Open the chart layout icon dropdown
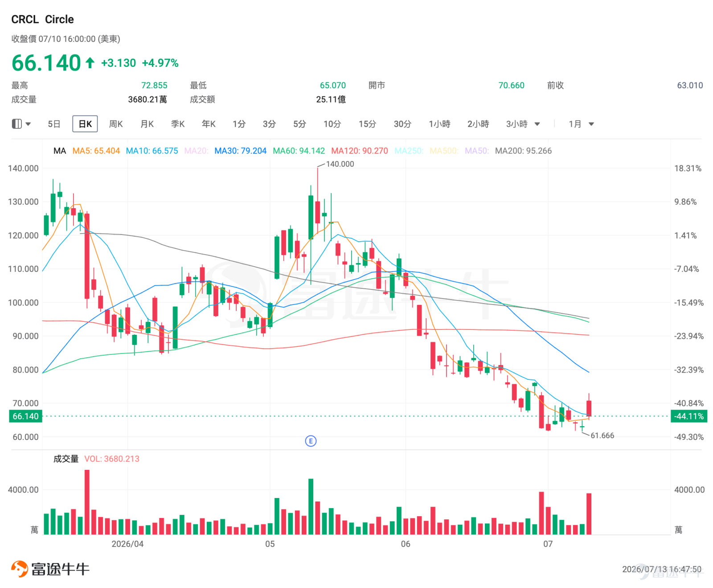The image size is (713, 588). (x=21, y=124)
